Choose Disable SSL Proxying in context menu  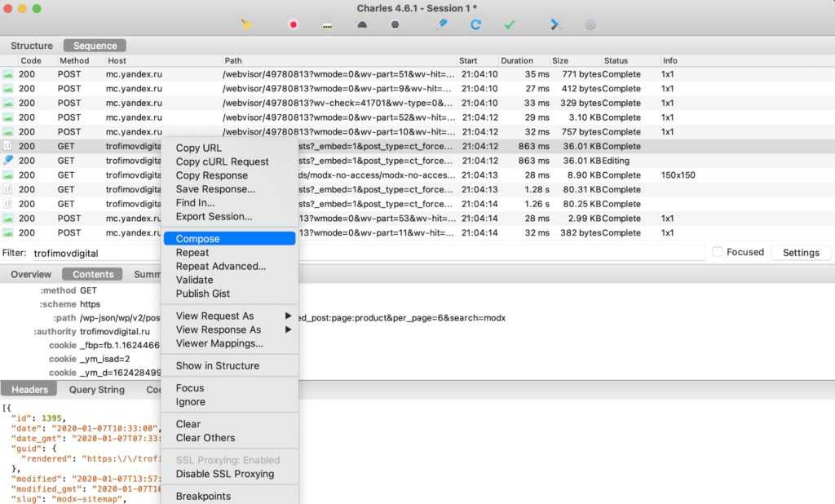[x=225, y=474]
